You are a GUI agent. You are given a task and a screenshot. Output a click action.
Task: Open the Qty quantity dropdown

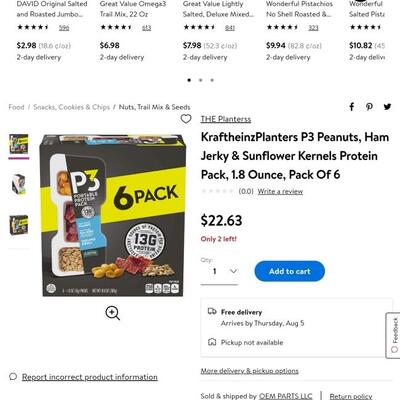click(x=219, y=271)
